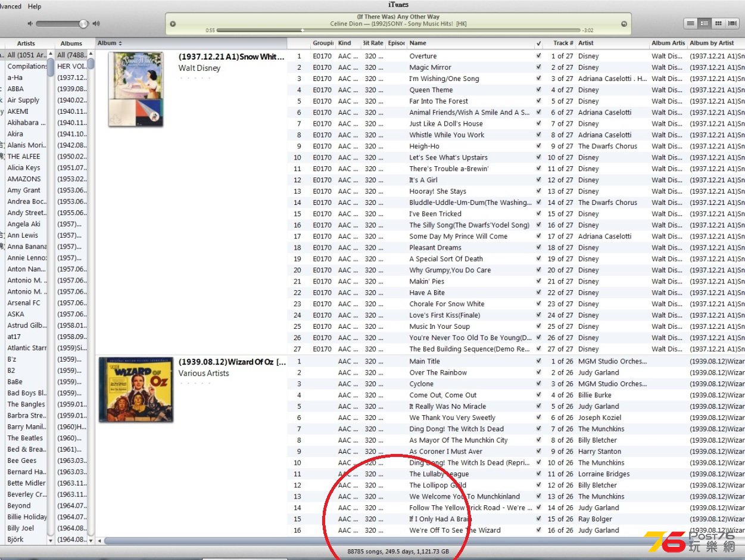Select the Whistle While You Work song

click(x=447, y=135)
